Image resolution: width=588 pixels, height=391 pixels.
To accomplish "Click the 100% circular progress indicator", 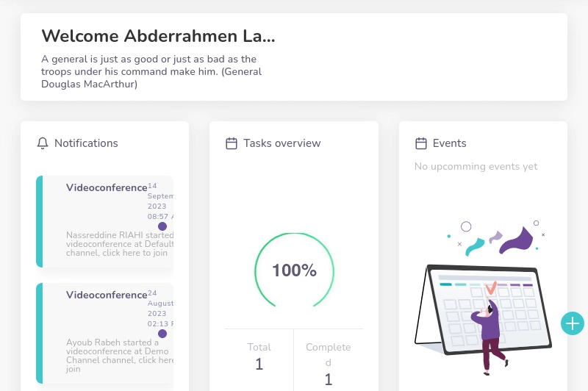I will tap(294, 270).
